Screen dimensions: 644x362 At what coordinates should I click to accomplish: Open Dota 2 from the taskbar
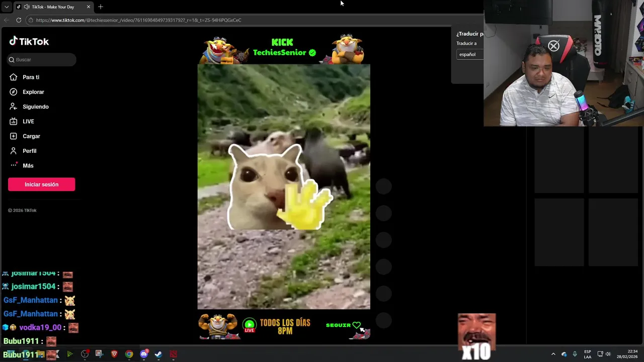click(x=173, y=354)
